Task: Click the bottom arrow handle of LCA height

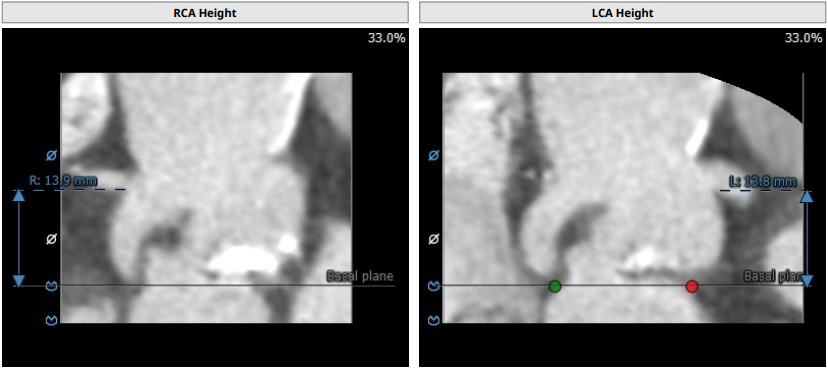Action: 806,280
